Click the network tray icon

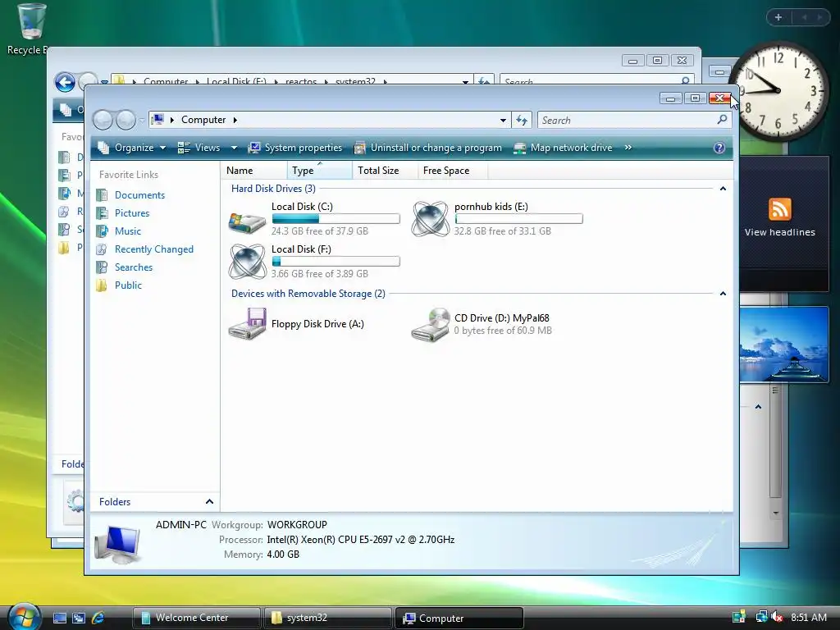761,617
